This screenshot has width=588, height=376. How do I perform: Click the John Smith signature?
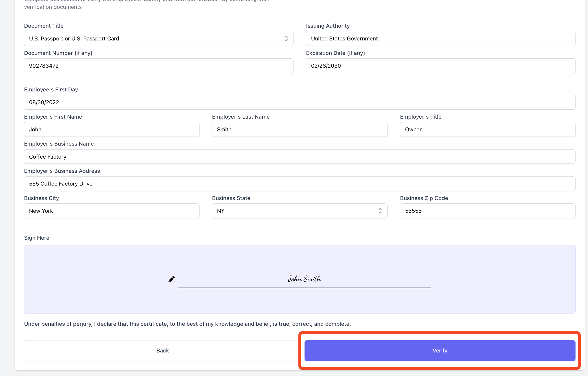tap(304, 279)
